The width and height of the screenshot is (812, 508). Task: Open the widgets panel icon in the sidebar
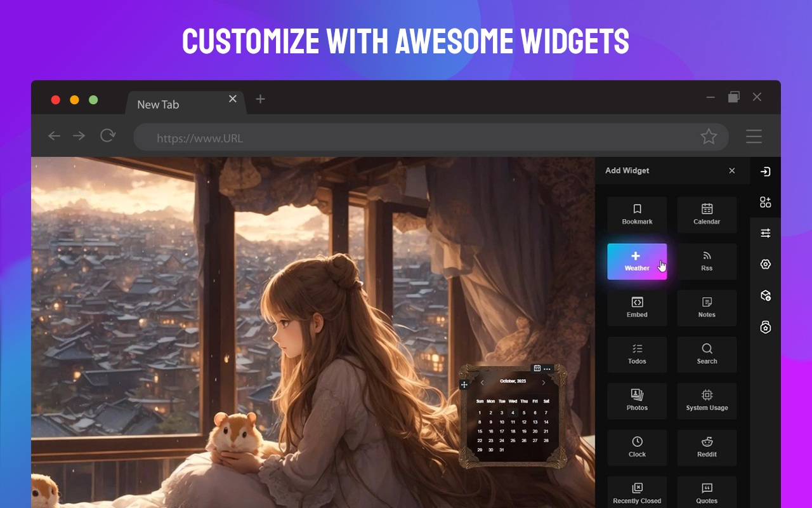click(765, 202)
